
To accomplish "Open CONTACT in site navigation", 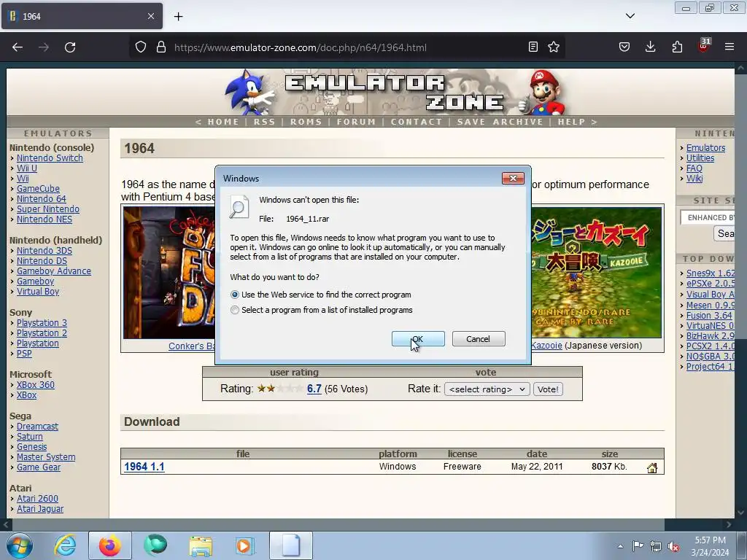I will (417, 122).
